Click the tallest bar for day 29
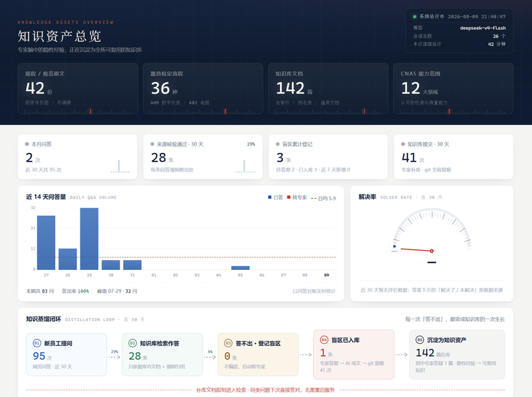The image size is (532, 397). (x=89, y=239)
